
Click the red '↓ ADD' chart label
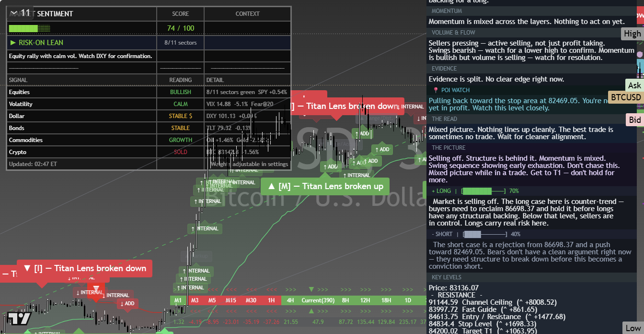pos(127,303)
